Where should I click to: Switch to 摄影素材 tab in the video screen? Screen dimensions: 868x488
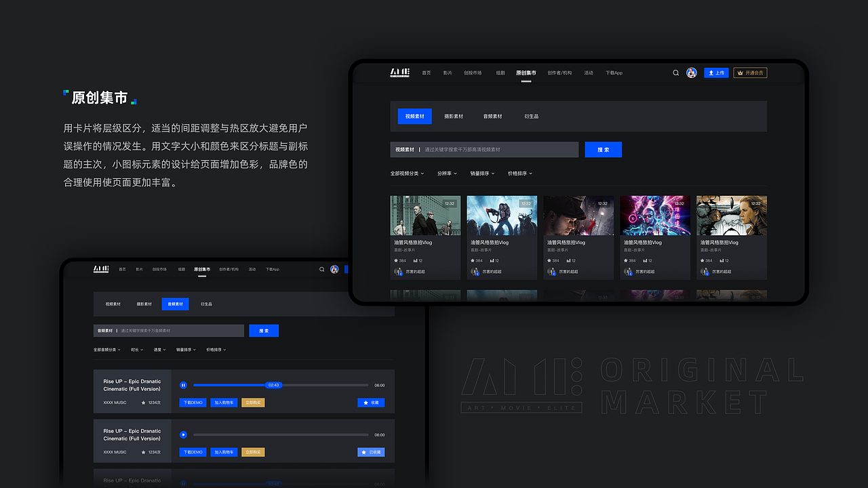coord(454,117)
